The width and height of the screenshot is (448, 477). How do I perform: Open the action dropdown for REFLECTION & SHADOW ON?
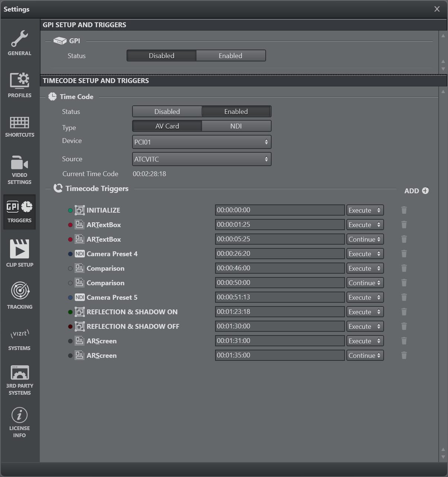pyautogui.click(x=365, y=312)
